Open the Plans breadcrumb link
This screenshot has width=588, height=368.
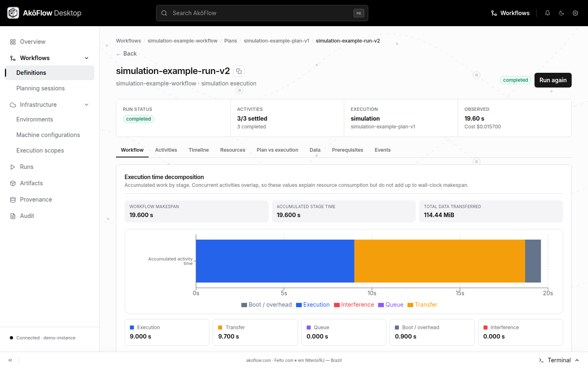click(231, 41)
